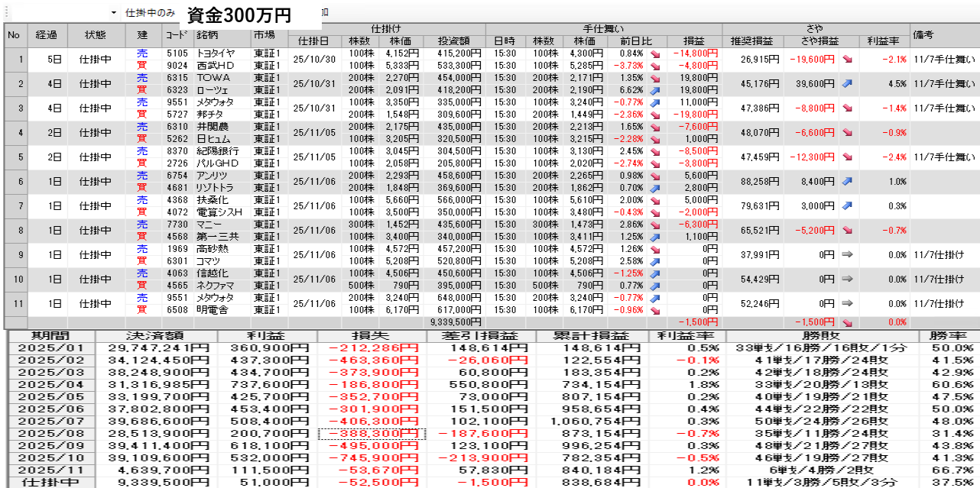Screen dimensions: 980x488
Task: Click the red down arrow in row 1 さや損益
Action: (848, 59)
